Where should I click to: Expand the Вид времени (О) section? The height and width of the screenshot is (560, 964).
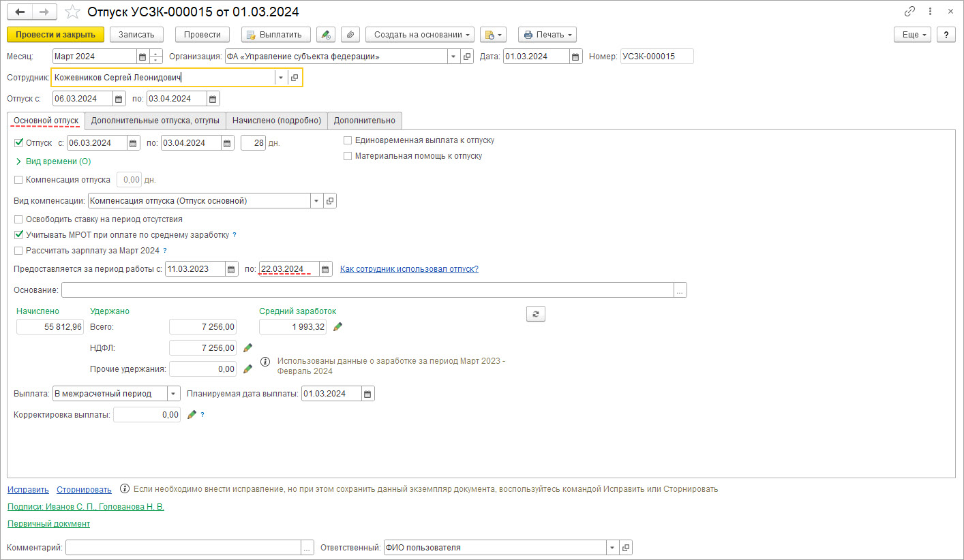pos(53,161)
